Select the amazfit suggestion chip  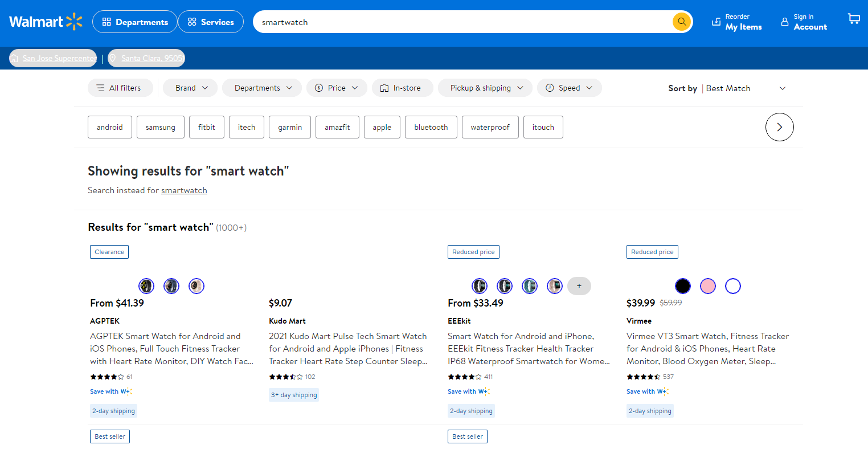(337, 127)
